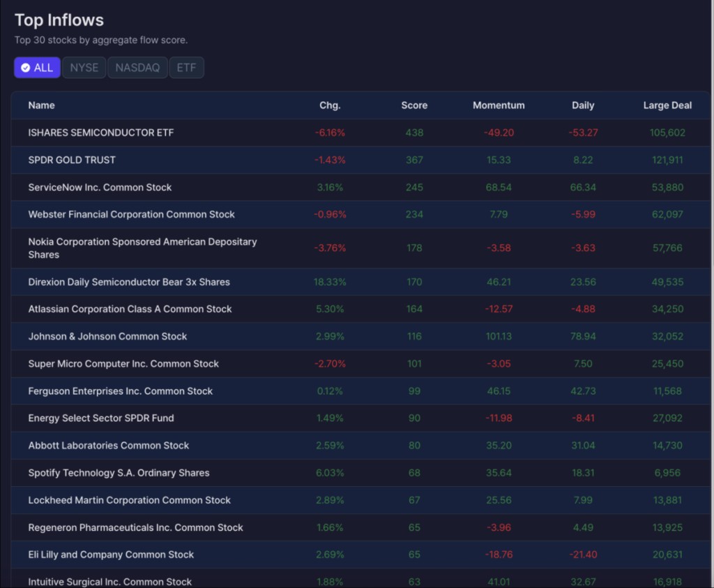Select Johnson & Johnson Common Stock
This screenshot has height=588, width=714.
tap(360, 337)
